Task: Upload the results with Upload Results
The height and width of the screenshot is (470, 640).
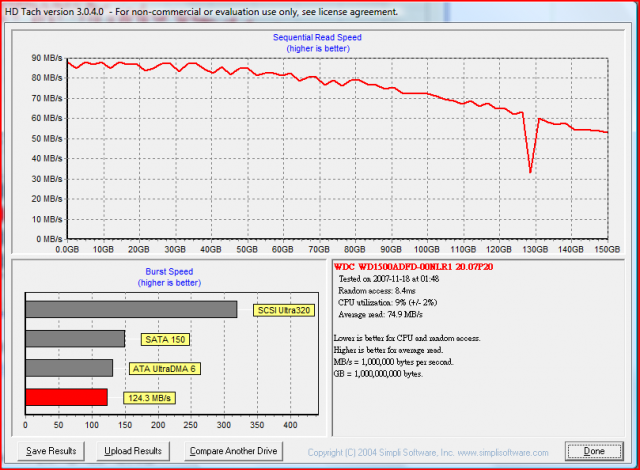Action: click(x=133, y=451)
